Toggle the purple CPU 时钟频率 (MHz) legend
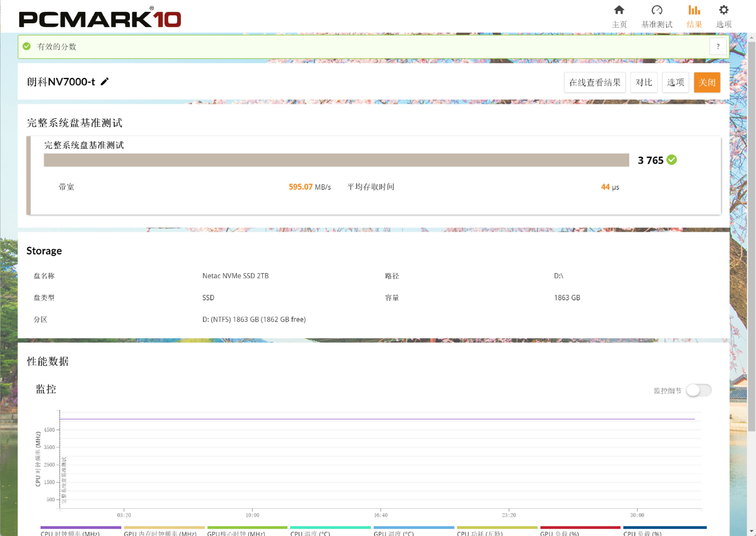 pos(80,531)
